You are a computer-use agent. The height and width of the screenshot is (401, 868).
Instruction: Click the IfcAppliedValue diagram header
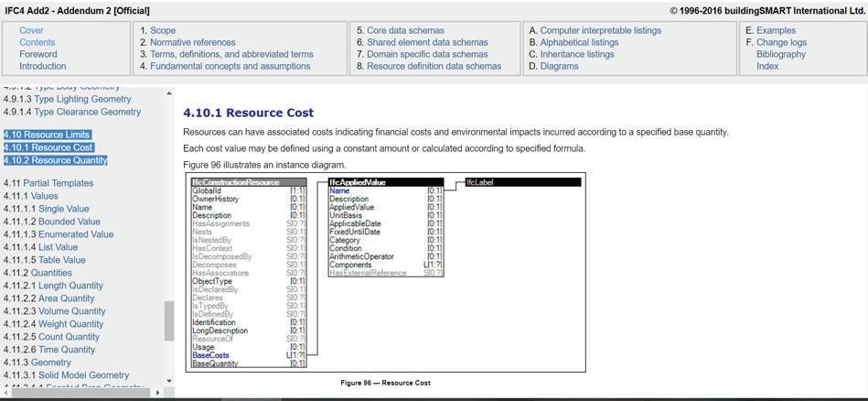point(386,181)
